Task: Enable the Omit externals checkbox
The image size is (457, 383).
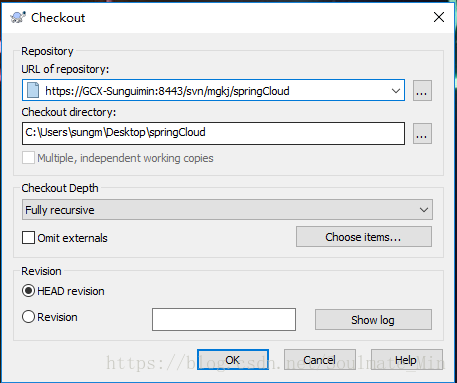Action: click(28, 238)
